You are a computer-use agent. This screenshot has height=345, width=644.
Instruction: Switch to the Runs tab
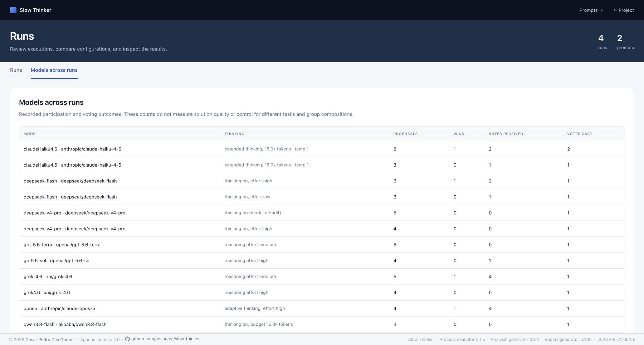(x=16, y=70)
